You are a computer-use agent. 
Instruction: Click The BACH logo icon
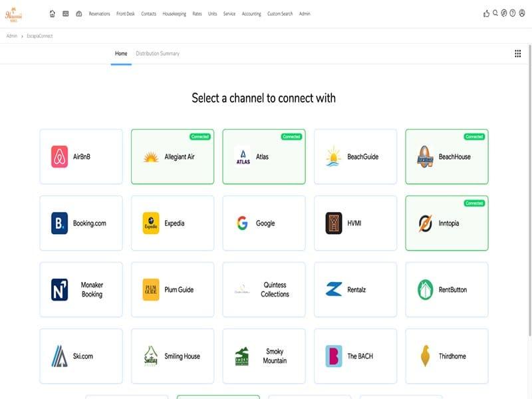point(334,356)
